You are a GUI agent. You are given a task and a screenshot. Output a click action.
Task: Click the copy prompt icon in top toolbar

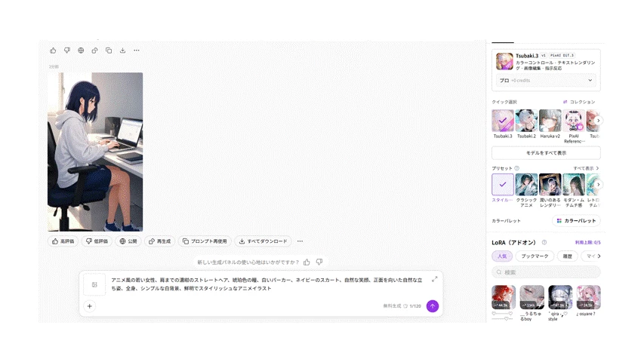(109, 51)
